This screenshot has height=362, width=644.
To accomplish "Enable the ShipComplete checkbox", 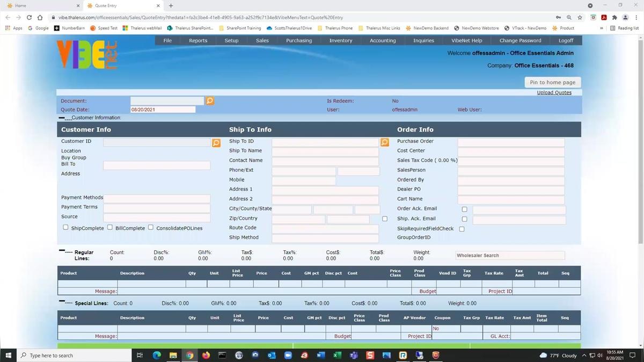I will pos(65,227).
